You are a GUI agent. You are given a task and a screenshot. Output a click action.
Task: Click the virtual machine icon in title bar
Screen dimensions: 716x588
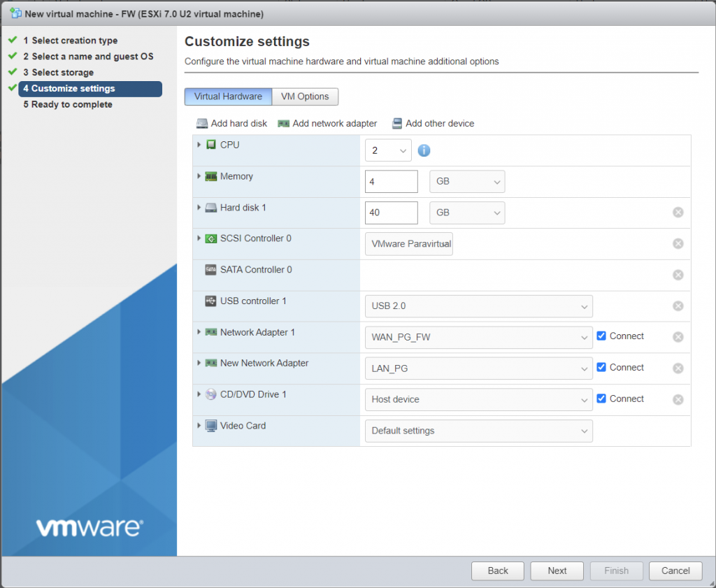15,13
